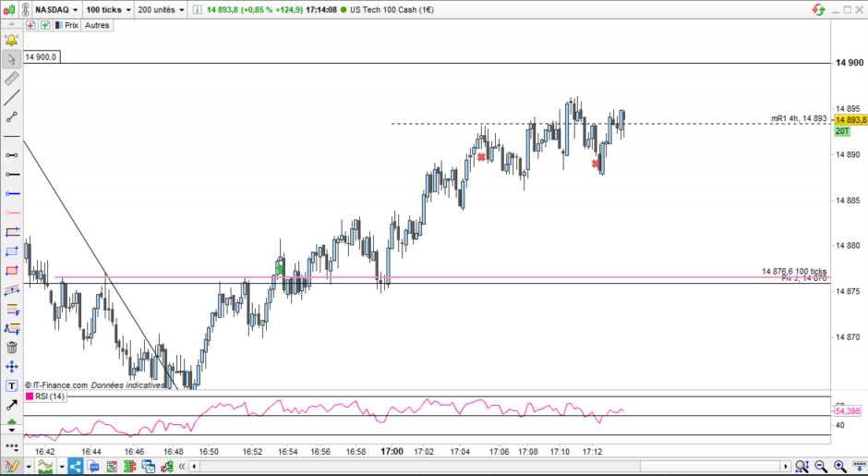Click the candlestick wrench settings icon

click(166, 466)
